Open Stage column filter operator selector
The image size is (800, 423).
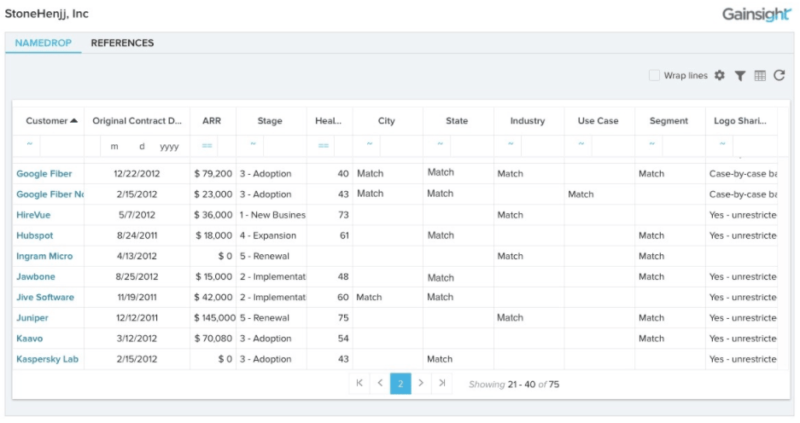click(x=253, y=145)
